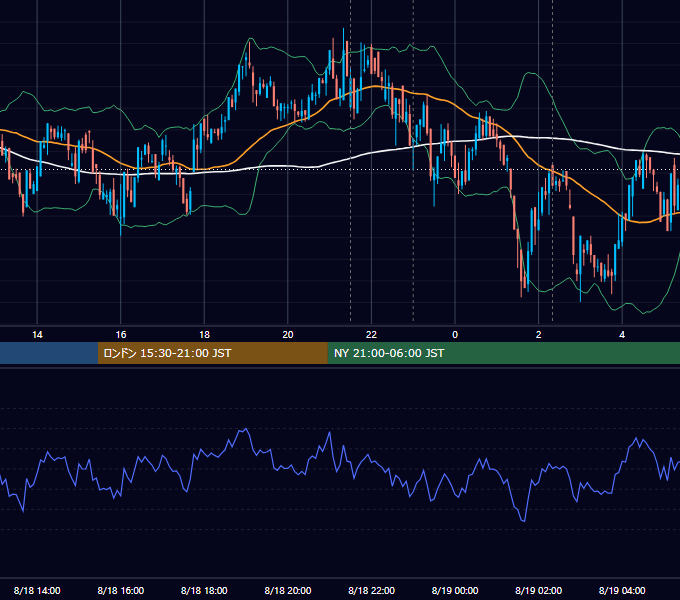Click the NY 21:00-06:00 JST session bar
The width and height of the screenshot is (680, 600).
click(503, 353)
